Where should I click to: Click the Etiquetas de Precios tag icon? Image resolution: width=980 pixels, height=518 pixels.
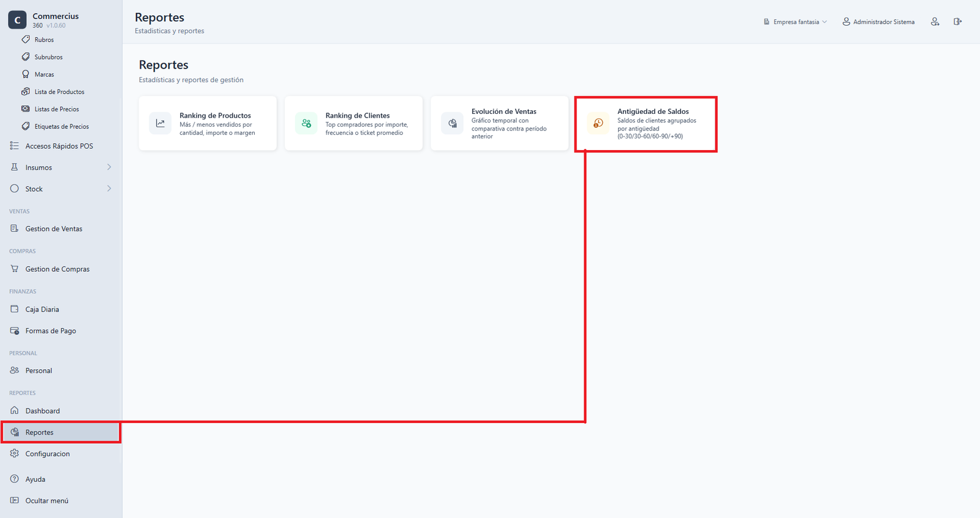tap(26, 126)
